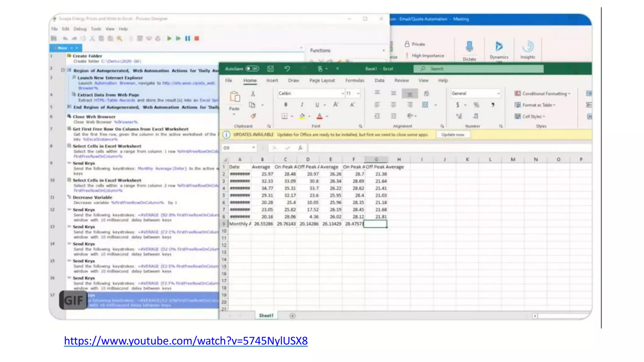The image size is (644, 362).
Task: Open the Formulas ribbon tab
Action: pos(354,80)
